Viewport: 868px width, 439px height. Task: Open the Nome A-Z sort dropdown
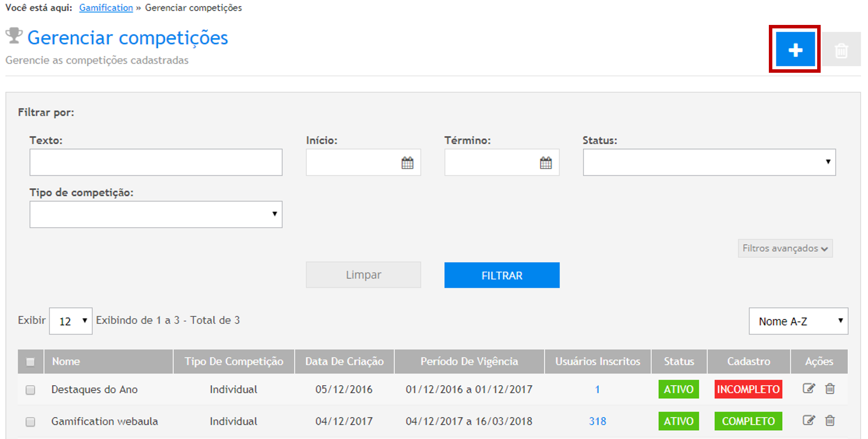point(798,321)
